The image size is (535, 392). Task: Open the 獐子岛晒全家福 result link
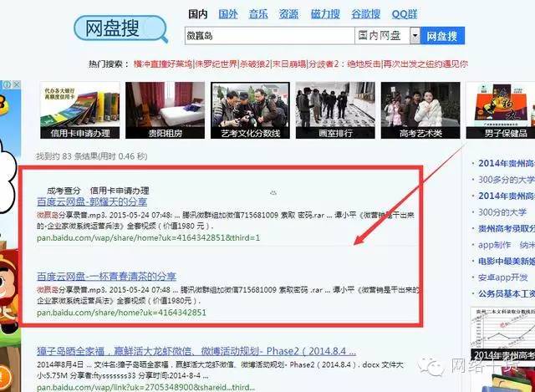[196, 351]
